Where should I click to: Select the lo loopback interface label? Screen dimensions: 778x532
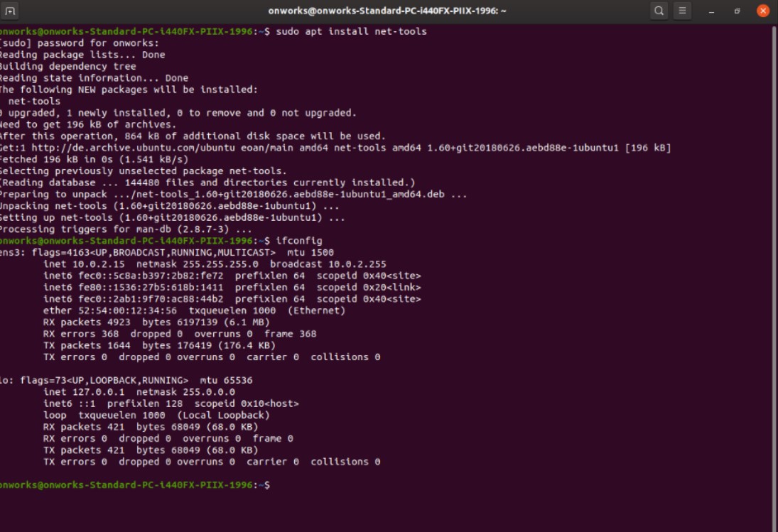coord(6,380)
